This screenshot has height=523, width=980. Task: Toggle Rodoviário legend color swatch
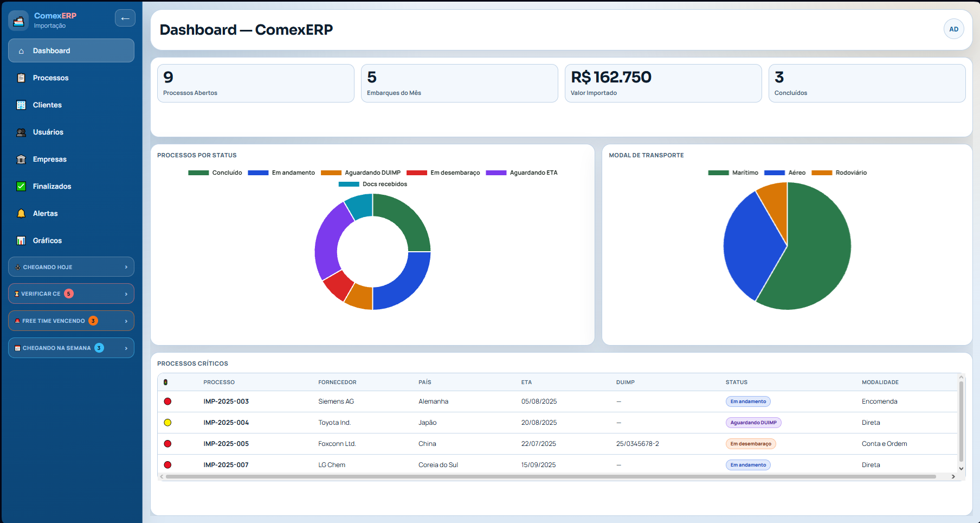822,173
